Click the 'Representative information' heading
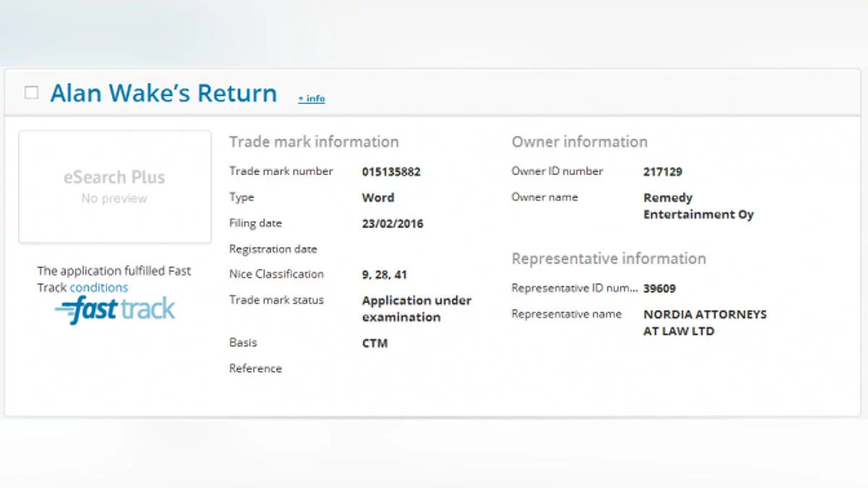 (609, 259)
